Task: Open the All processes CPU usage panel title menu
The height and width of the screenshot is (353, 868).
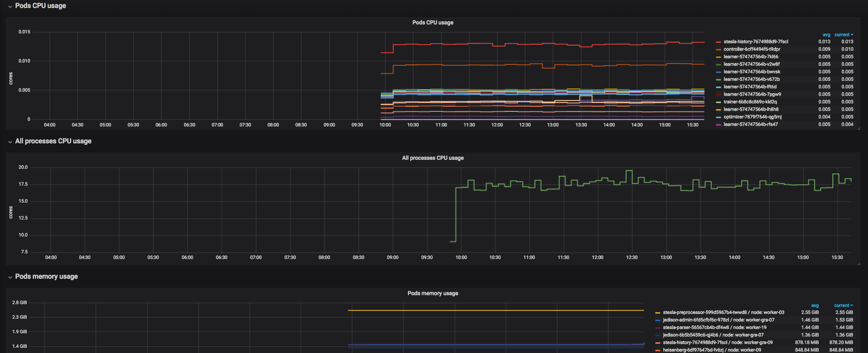Action: (x=433, y=158)
